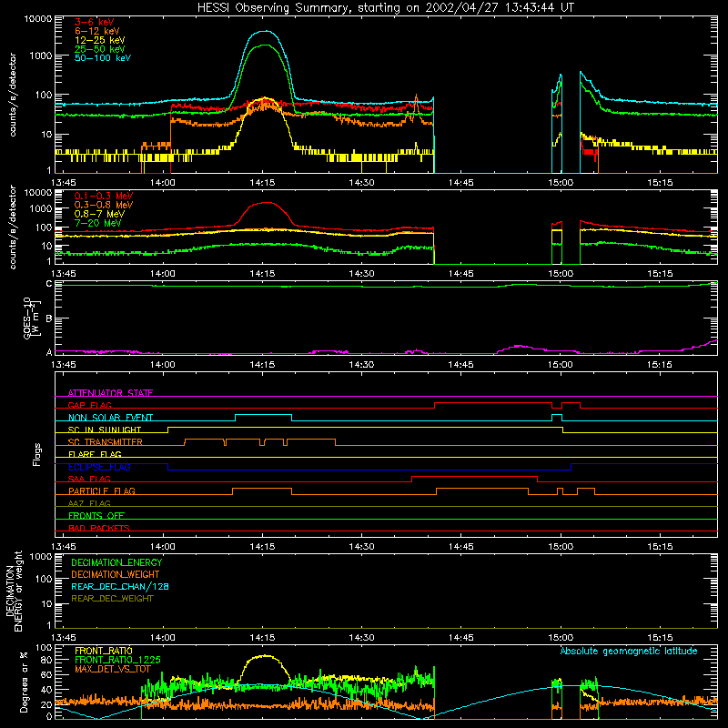The width and height of the screenshot is (728, 728).
Task: Click the DECIMATION_WEIGHT legend label
Action: 116,574
